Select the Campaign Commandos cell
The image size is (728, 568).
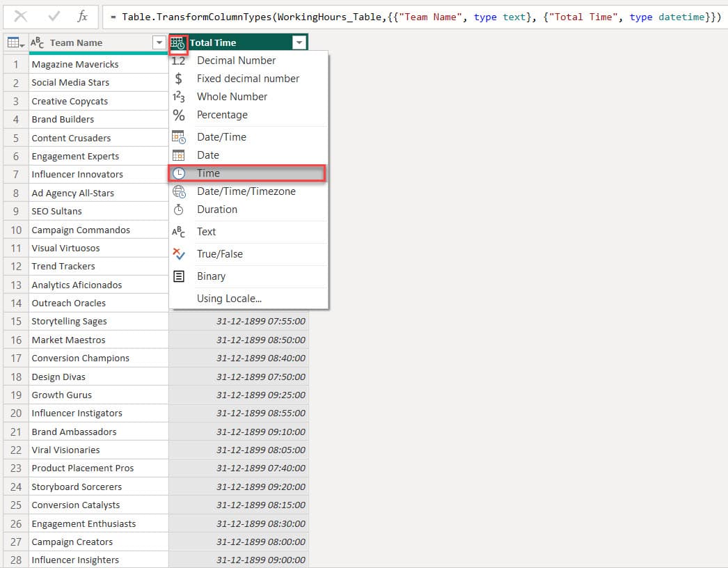(x=98, y=230)
